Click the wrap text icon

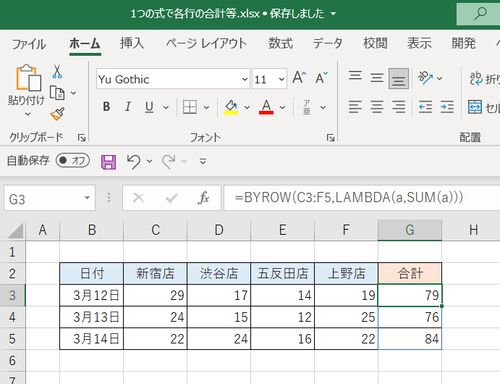click(x=476, y=79)
